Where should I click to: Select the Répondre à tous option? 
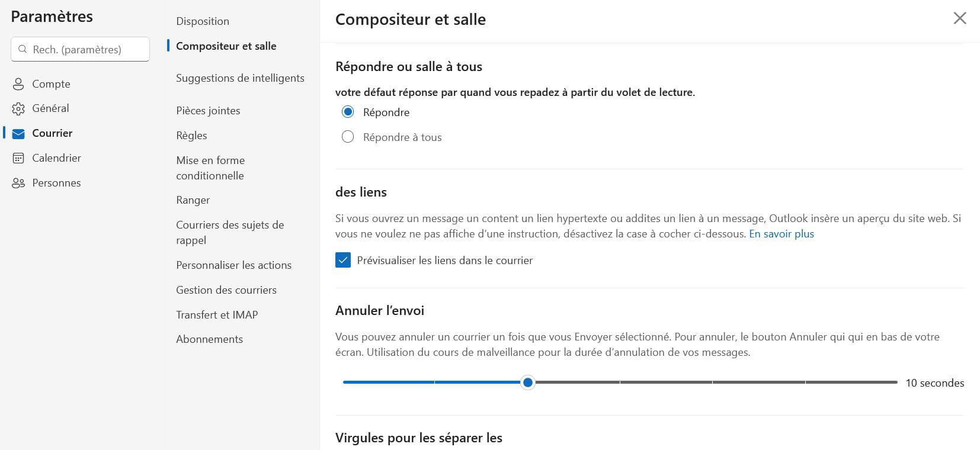click(348, 137)
